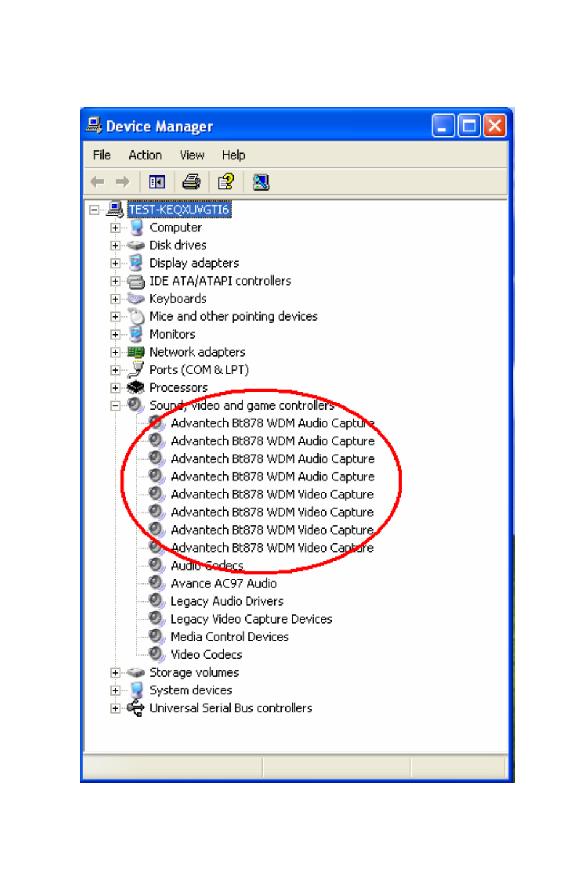Viewport: 588px width, 882px height.
Task: Minimize the Device Manager window
Action: click(443, 126)
